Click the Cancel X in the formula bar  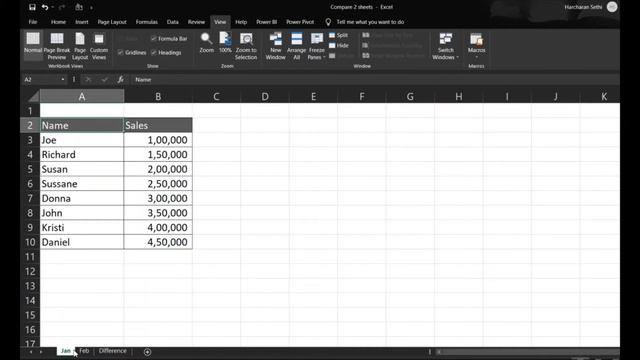pyautogui.click(x=88, y=80)
